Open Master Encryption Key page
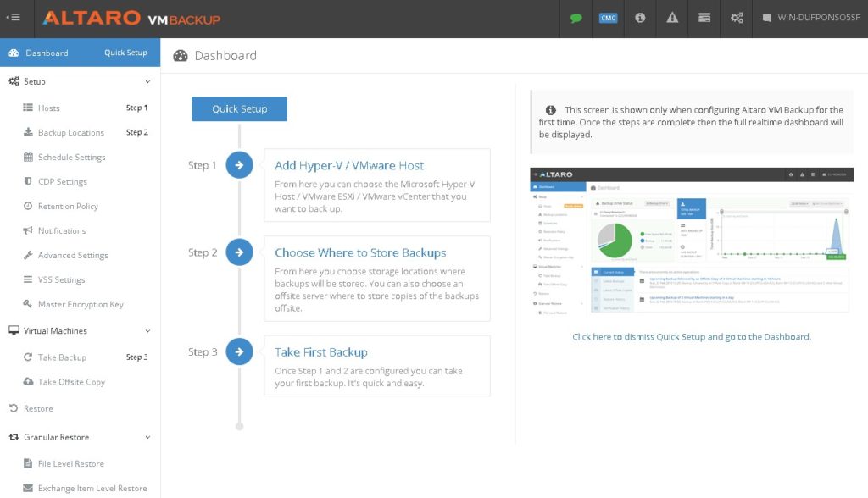Image resolution: width=868 pixels, height=498 pixels. (81, 304)
